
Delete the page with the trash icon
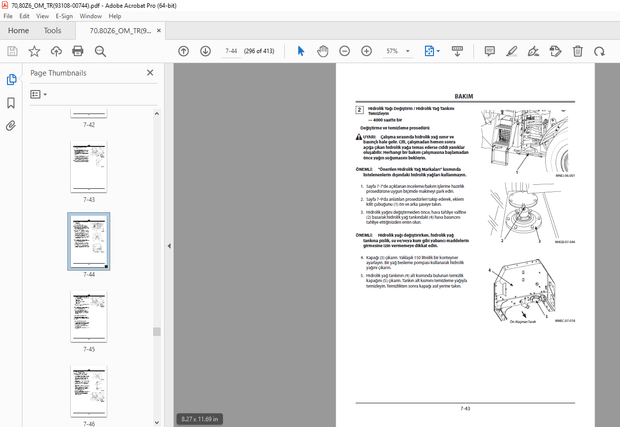click(578, 51)
